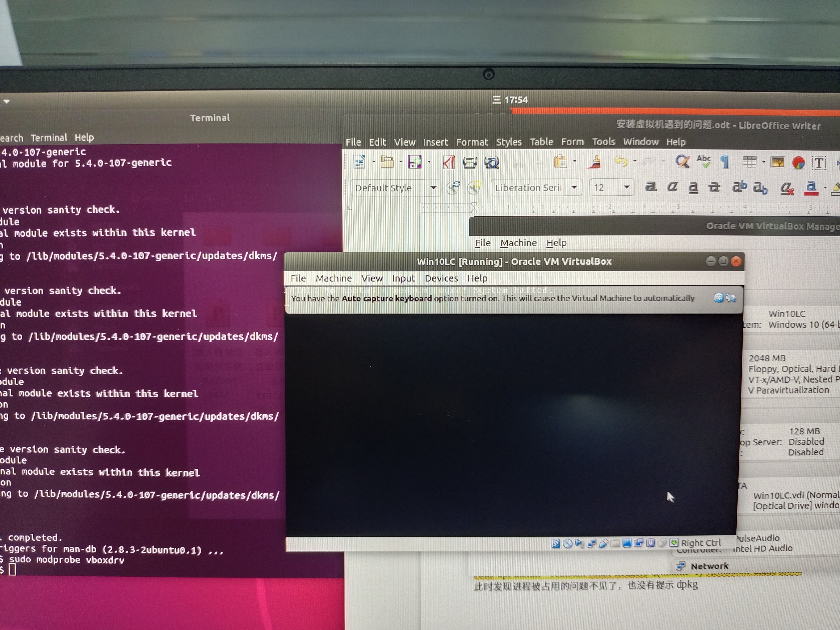Toggle mouse integration in VM status bar
The height and width of the screenshot is (630, 840).
point(662,543)
